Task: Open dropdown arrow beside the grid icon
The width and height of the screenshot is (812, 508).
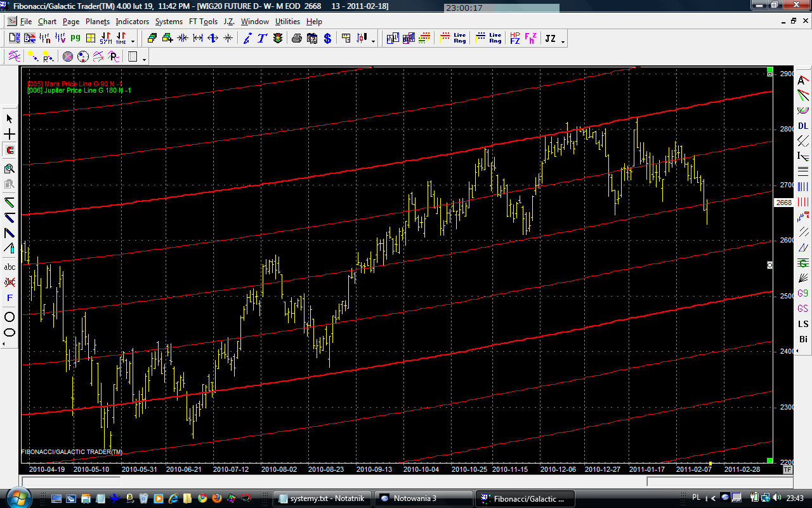Action: 145,59
